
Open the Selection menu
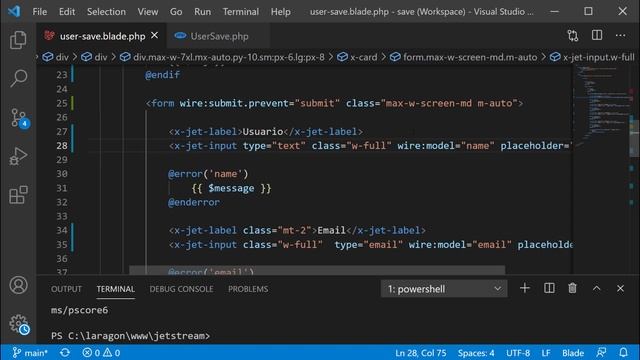click(106, 11)
